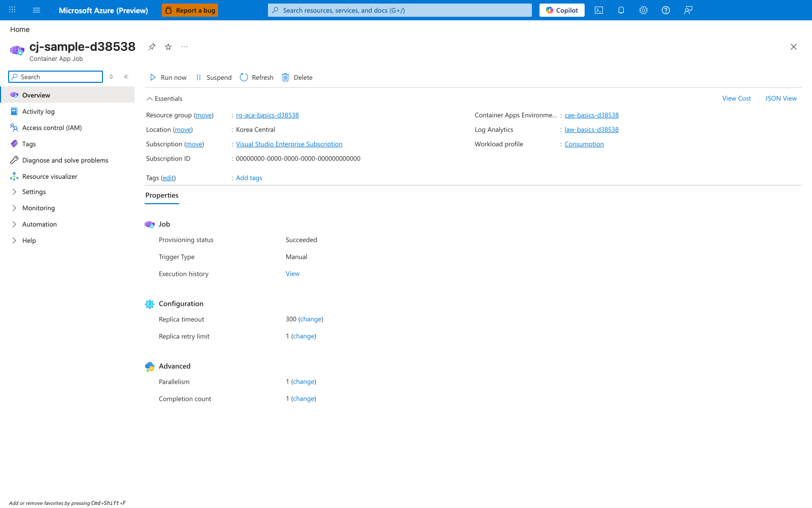The image size is (812, 508).
Task: Click the sidebar menu Search field
Action: click(x=56, y=77)
